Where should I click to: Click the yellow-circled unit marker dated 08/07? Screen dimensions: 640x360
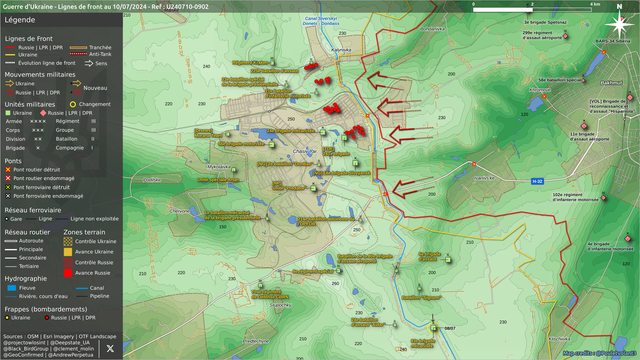coord(433,328)
